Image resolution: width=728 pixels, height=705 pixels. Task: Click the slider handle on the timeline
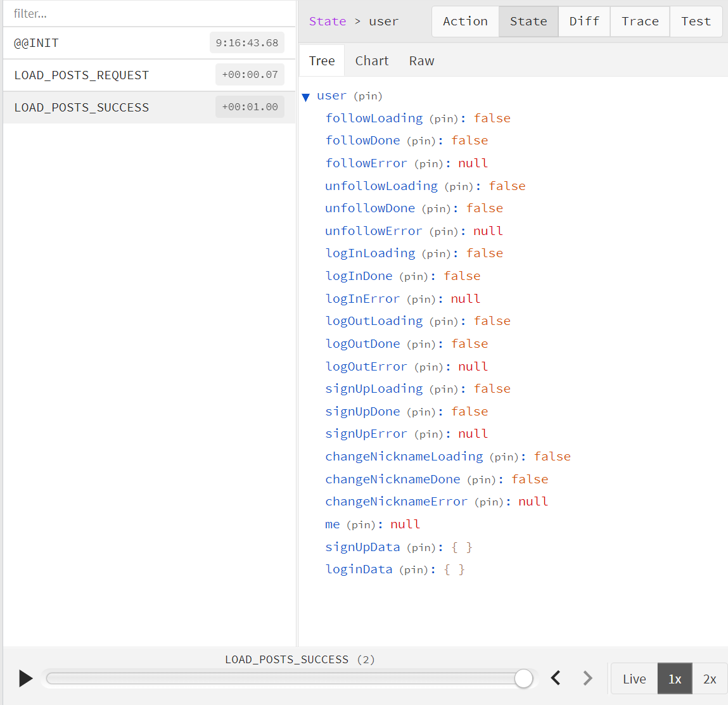point(523,678)
